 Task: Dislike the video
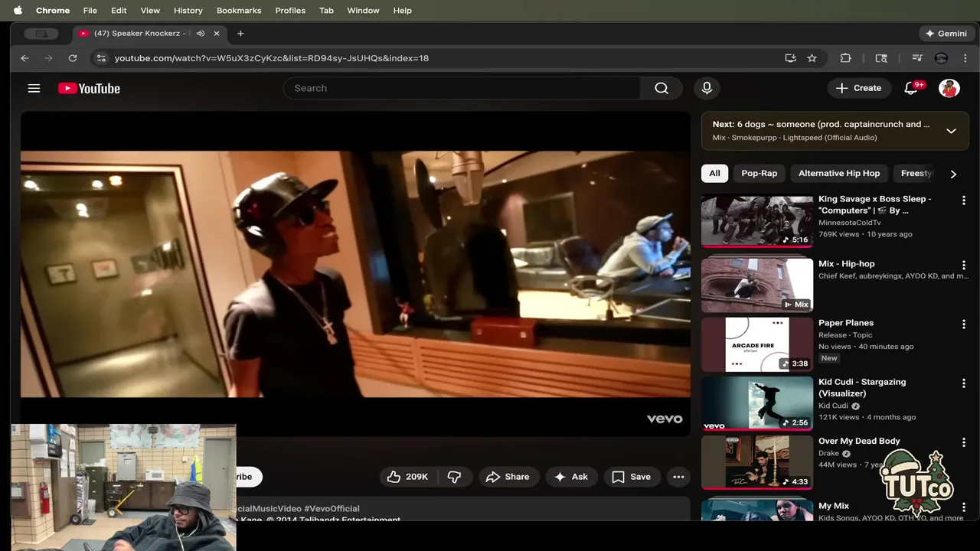click(454, 477)
